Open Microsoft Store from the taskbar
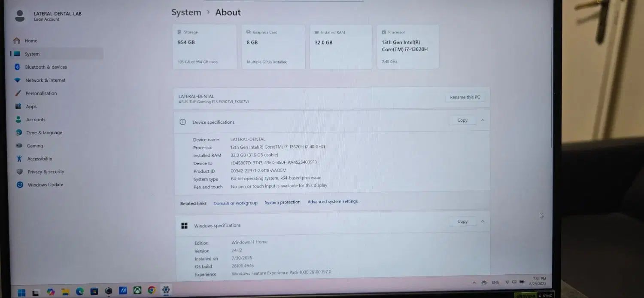 (94, 292)
